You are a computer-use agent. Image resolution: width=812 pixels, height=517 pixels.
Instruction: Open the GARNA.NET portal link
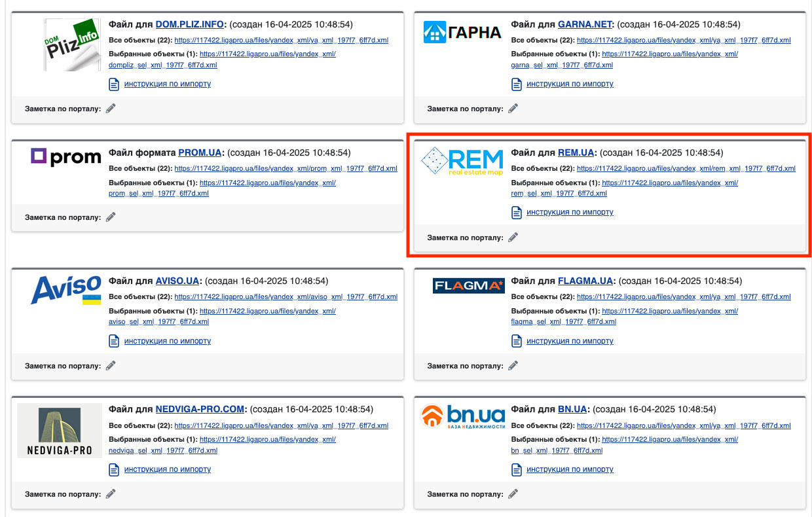[586, 25]
